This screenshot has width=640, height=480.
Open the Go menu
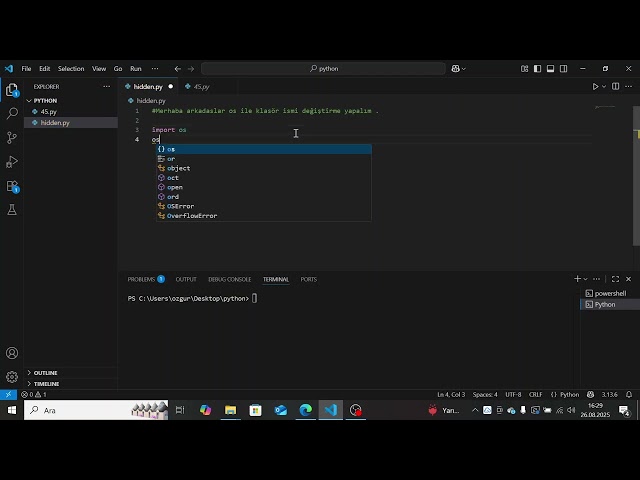pyautogui.click(x=118, y=69)
